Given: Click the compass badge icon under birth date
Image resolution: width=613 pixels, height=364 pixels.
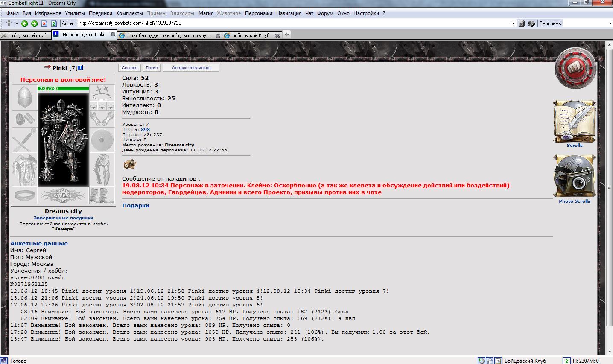Looking at the screenshot, I should click(x=129, y=164).
